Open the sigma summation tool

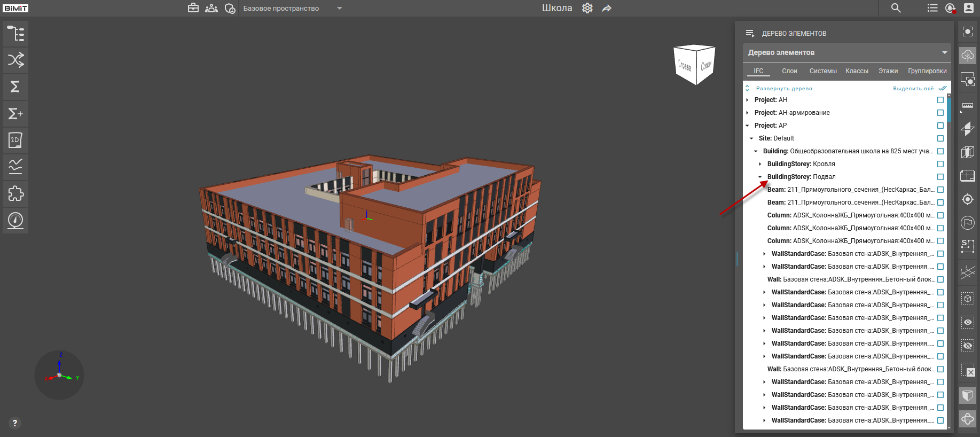pyautogui.click(x=15, y=87)
